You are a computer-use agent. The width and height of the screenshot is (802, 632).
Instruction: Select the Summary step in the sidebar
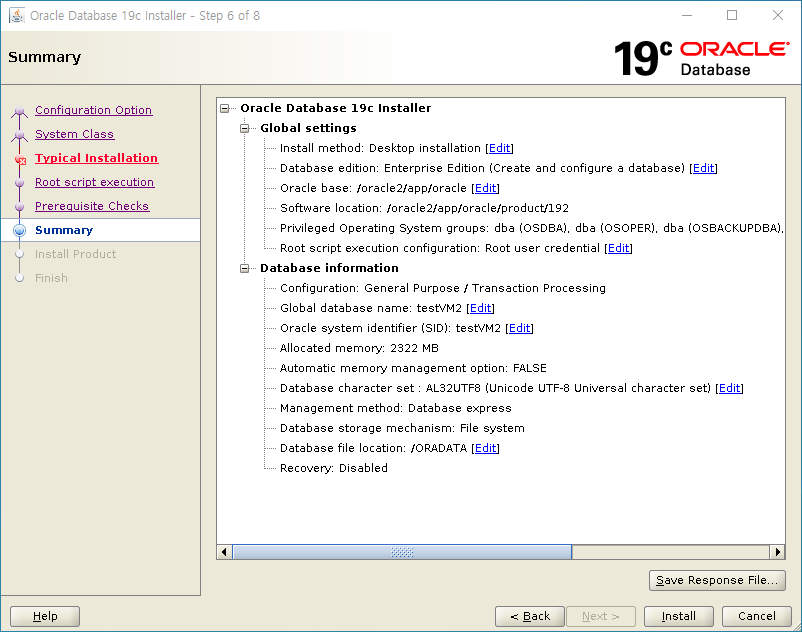64,230
